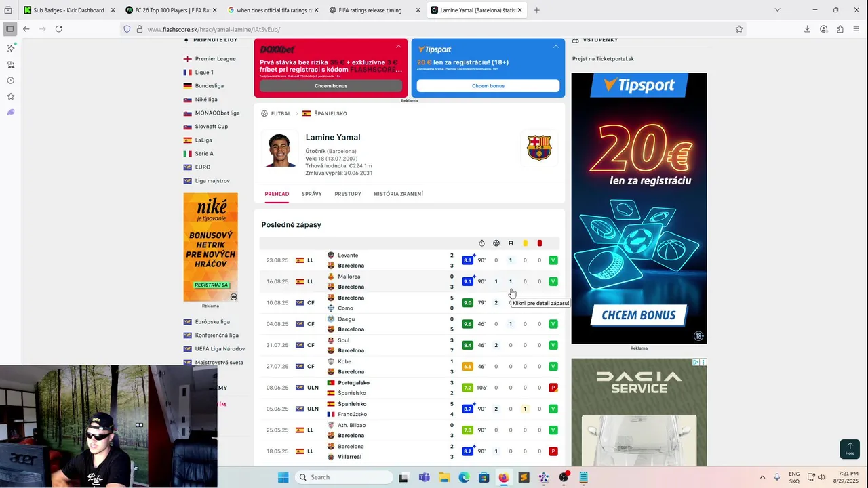This screenshot has height=488, width=868.
Task: Open File Explorer from the taskbar
Action: click(x=444, y=477)
